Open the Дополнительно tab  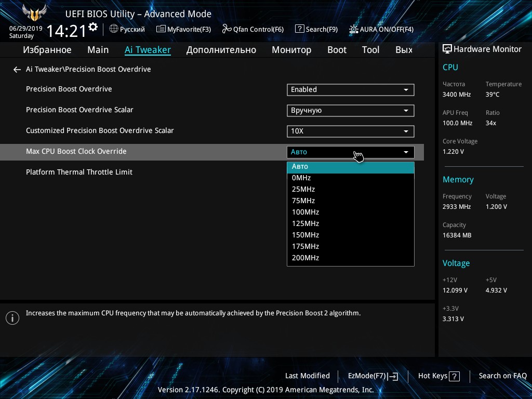coord(221,50)
